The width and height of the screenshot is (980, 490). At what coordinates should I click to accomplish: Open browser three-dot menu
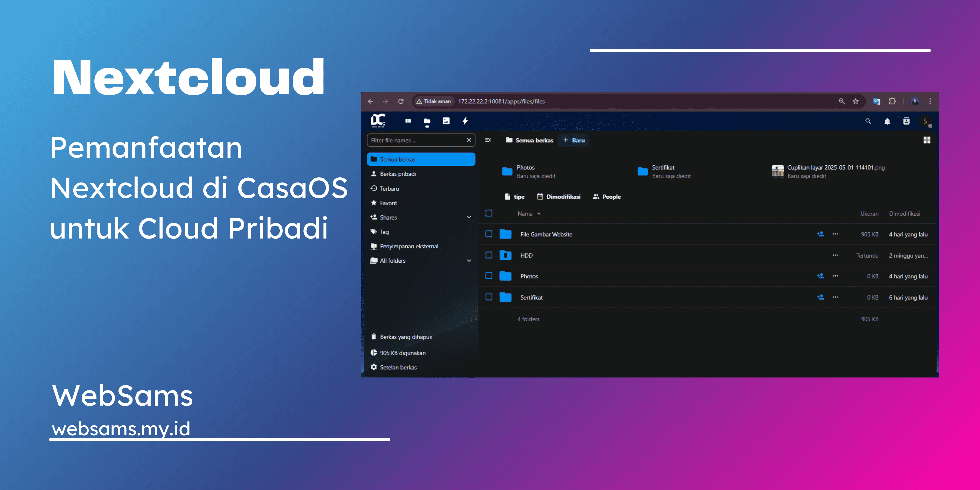pyautogui.click(x=930, y=101)
